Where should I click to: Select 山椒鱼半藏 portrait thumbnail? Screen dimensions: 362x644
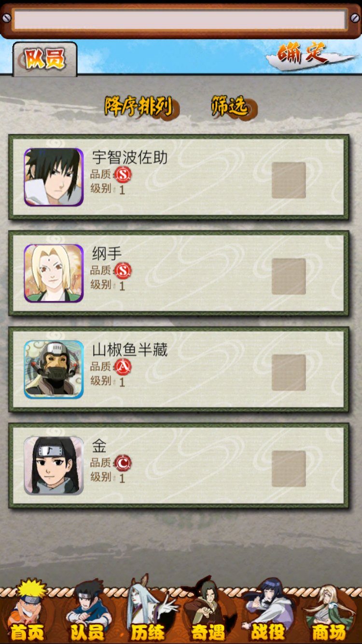click(x=54, y=369)
